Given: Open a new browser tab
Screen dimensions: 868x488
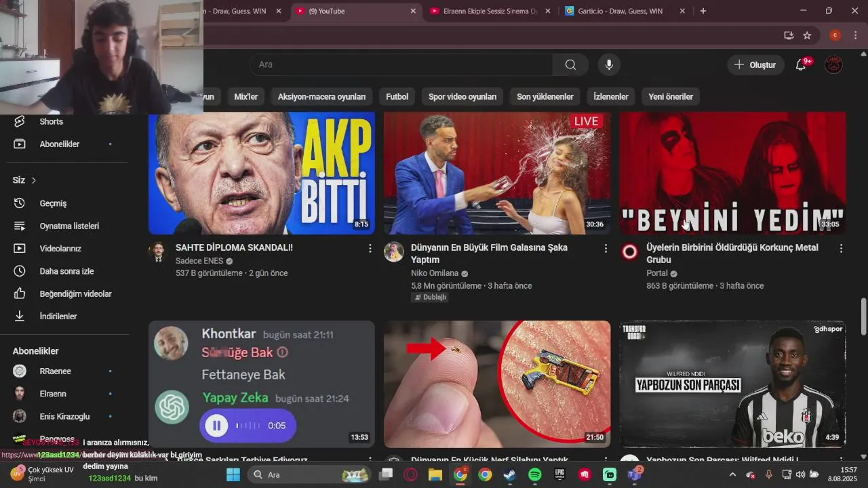Looking at the screenshot, I should coord(703,11).
